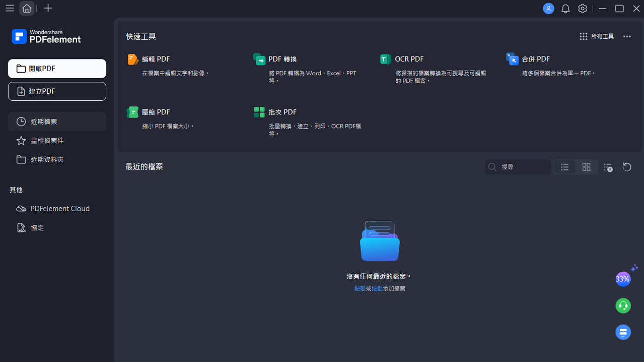Click the 點擊 link to add files
The image size is (644, 362).
pos(360,288)
